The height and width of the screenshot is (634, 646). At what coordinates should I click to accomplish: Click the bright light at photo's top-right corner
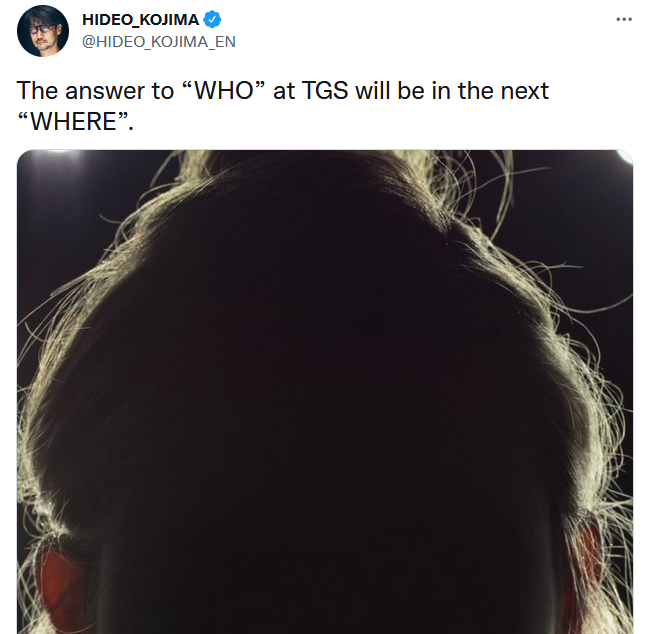point(625,157)
